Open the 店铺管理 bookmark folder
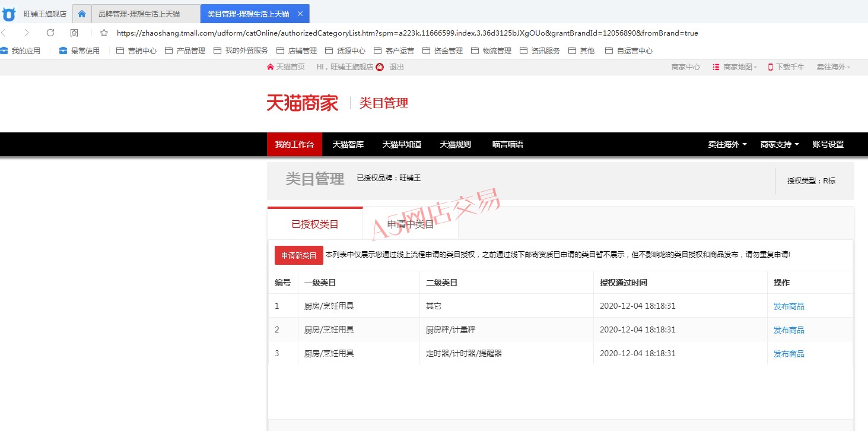The height and width of the screenshot is (431, 868). [x=297, y=51]
